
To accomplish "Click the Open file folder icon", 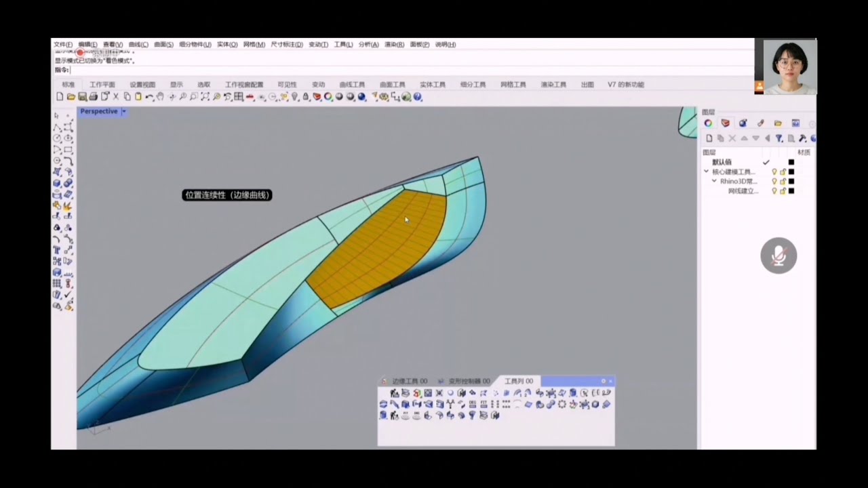I will [x=71, y=97].
